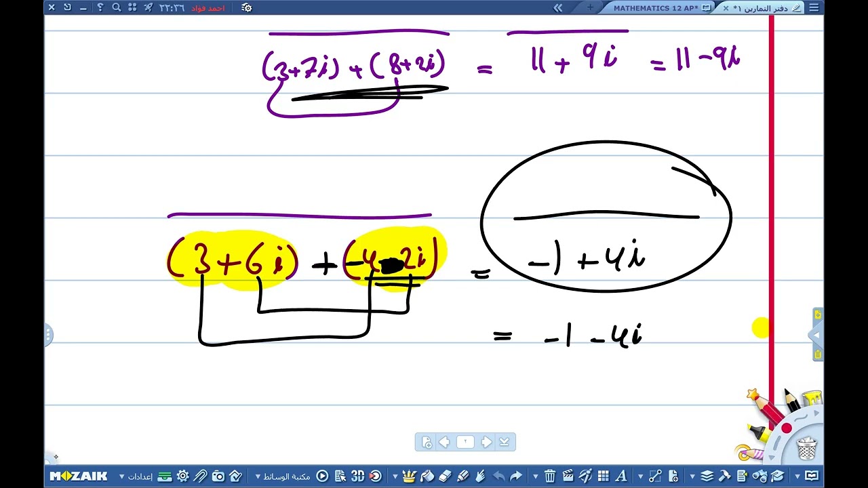Click the page number field
Viewport: 868px width, 488px height.
[x=465, y=442]
